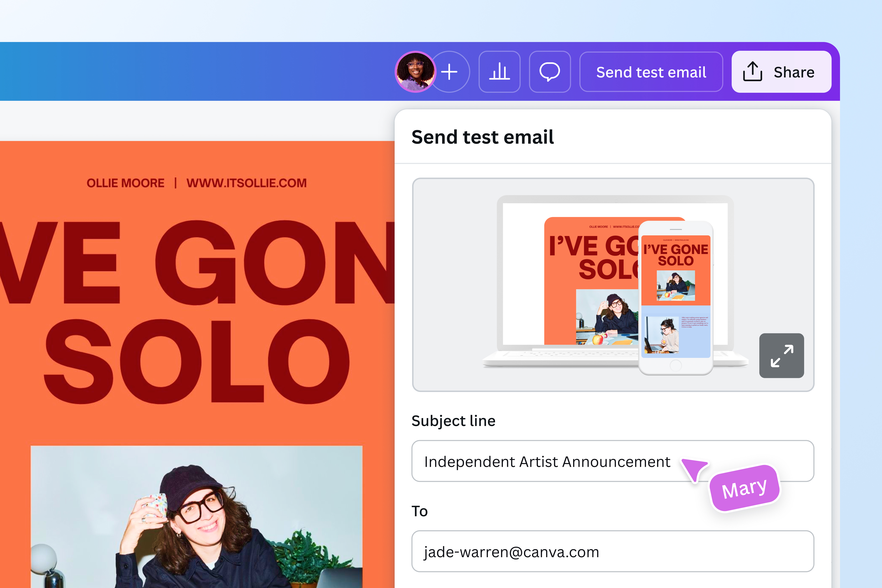Click the user profile avatar

pos(415,72)
